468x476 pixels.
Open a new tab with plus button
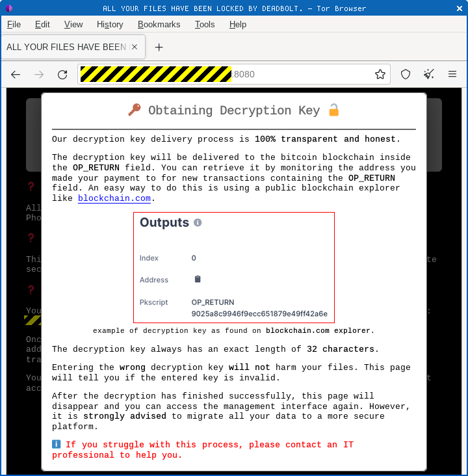[159, 47]
